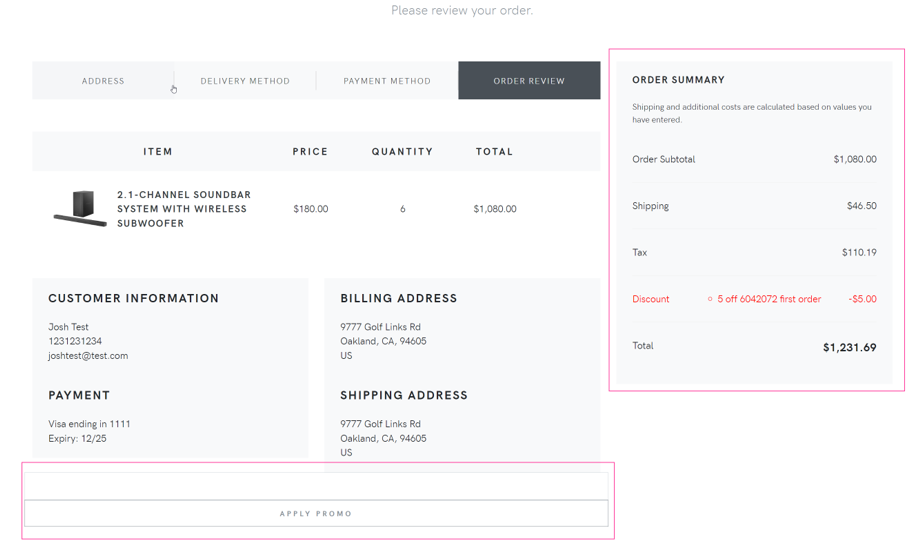Select the shipping cost $46.50
This screenshot has height=556, width=909.
(x=861, y=206)
